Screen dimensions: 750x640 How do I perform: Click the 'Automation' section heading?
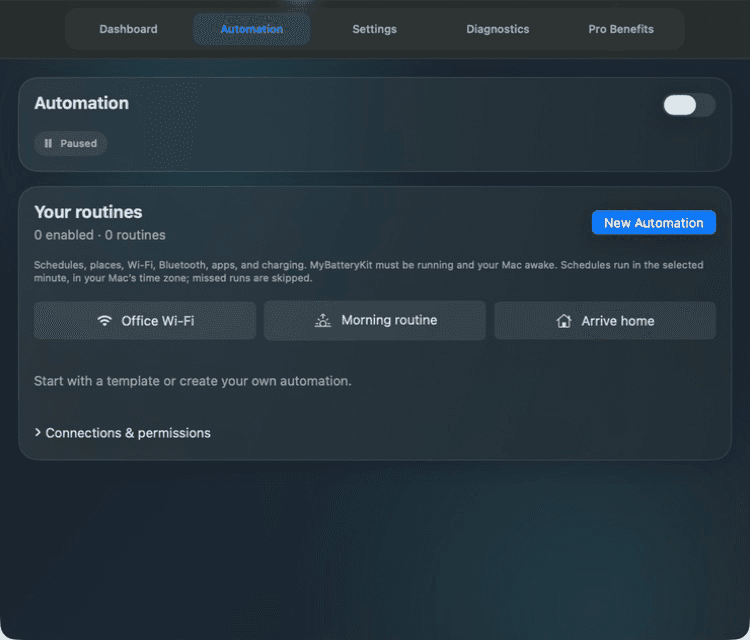click(82, 103)
